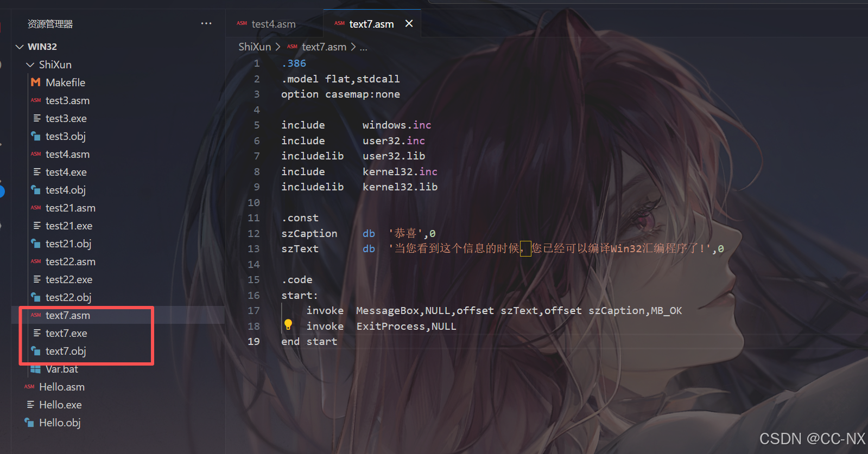Switch to the test4.asm editor tab
Viewport: 868px width, 454px height.
tap(274, 24)
